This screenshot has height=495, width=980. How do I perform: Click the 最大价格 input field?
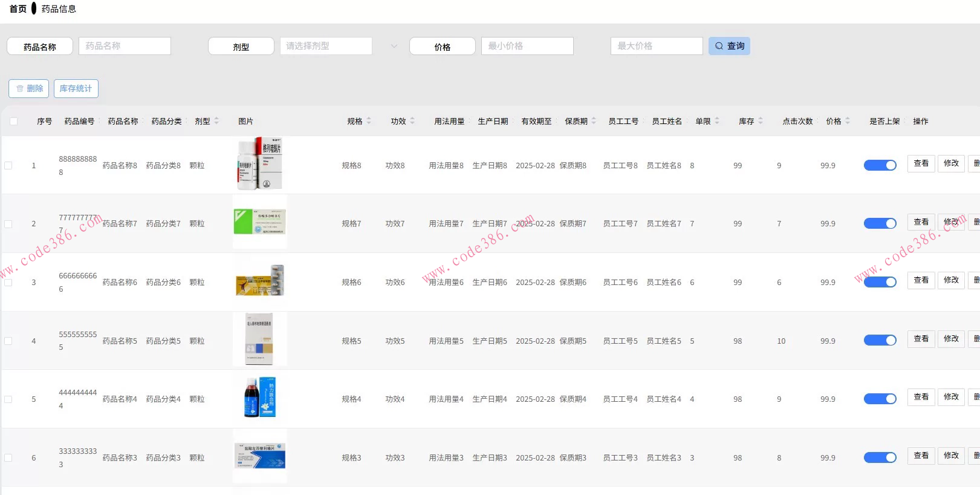point(657,46)
